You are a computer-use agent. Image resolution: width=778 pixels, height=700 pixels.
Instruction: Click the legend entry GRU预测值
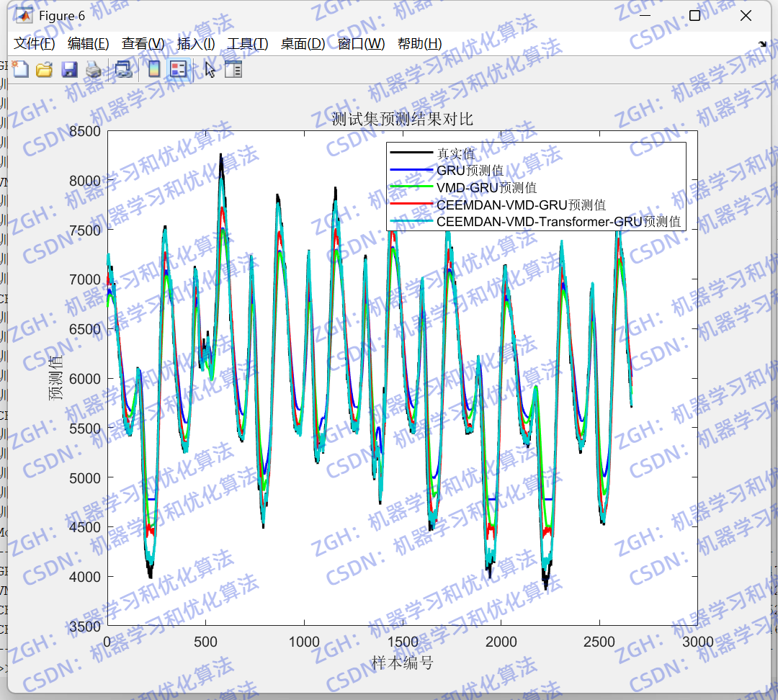pyautogui.click(x=470, y=171)
